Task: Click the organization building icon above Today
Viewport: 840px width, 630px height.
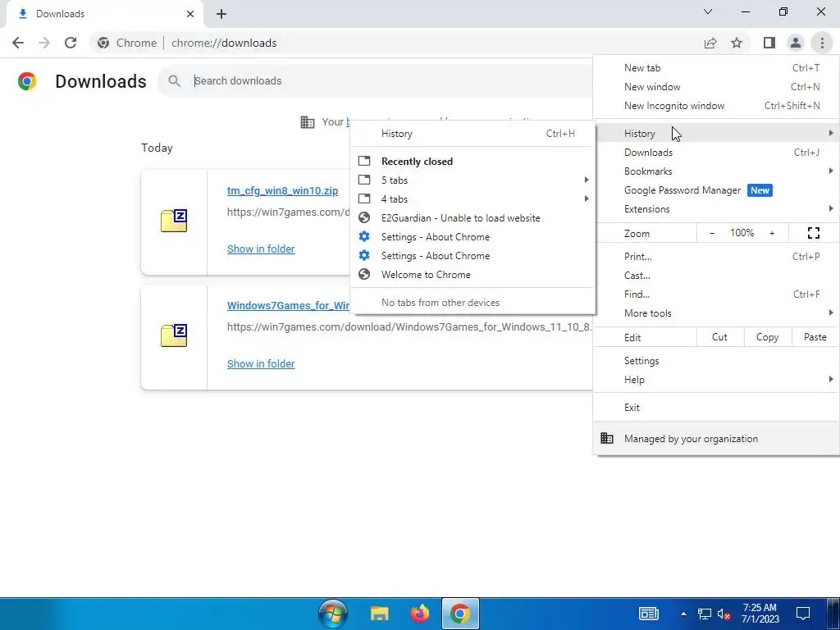Action: [308, 122]
